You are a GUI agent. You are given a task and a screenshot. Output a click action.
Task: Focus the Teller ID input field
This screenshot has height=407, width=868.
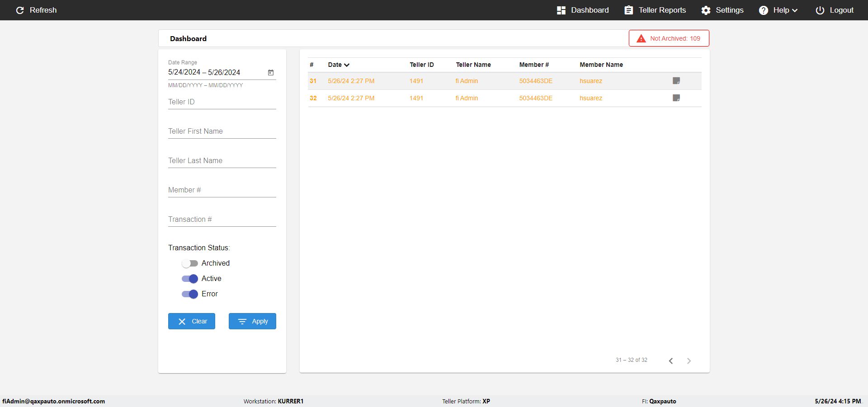click(222, 102)
